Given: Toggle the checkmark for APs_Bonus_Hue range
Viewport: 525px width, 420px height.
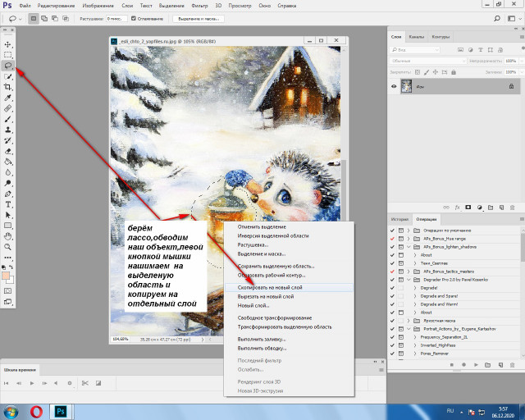Looking at the screenshot, I should coord(393,240).
